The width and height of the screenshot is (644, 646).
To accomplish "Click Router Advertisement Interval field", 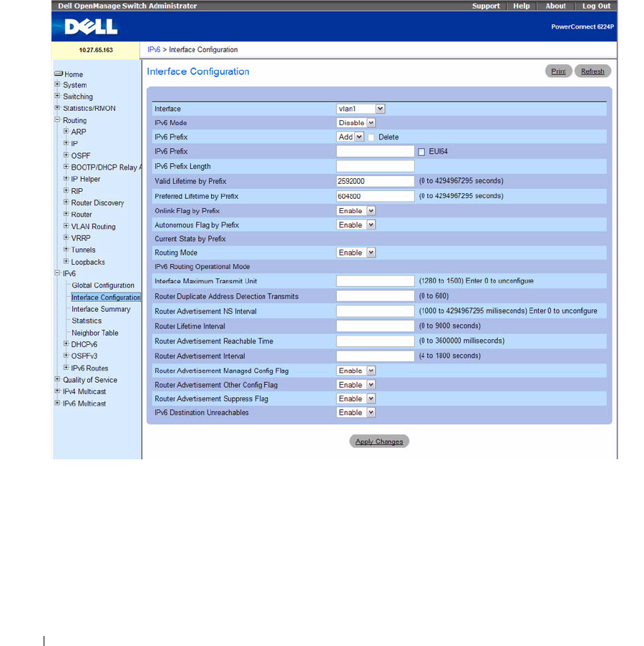I will click(376, 356).
